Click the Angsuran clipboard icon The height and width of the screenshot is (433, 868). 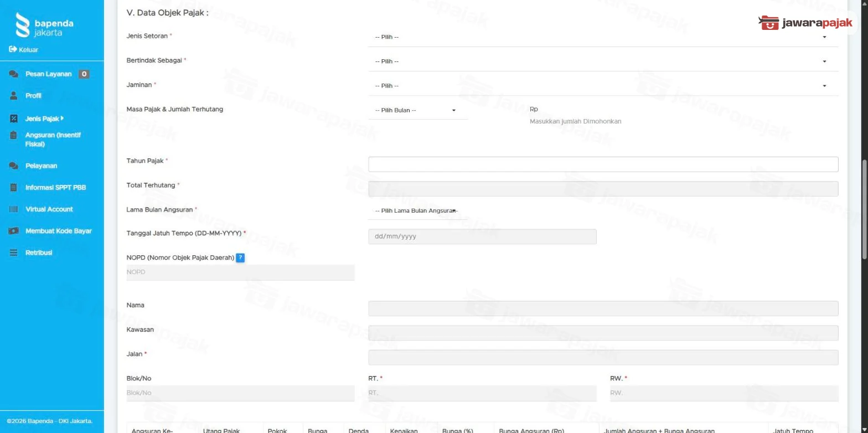14,135
